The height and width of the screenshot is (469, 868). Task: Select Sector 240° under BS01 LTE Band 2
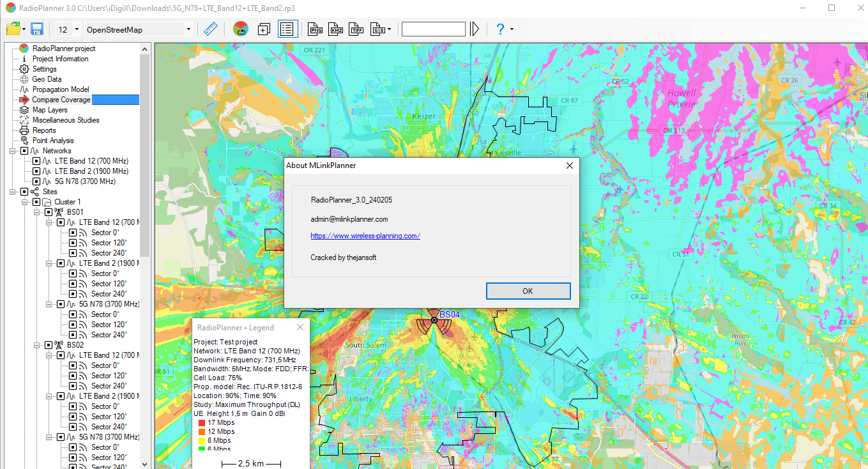[109, 294]
